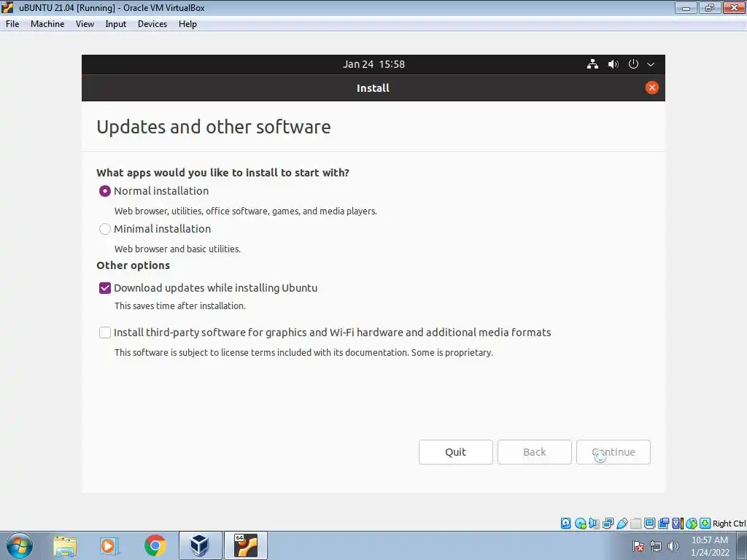Click the greyed shared folders indicator icon
The height and width of the screenshot is (560, 747).
click(x=635, y=524)
